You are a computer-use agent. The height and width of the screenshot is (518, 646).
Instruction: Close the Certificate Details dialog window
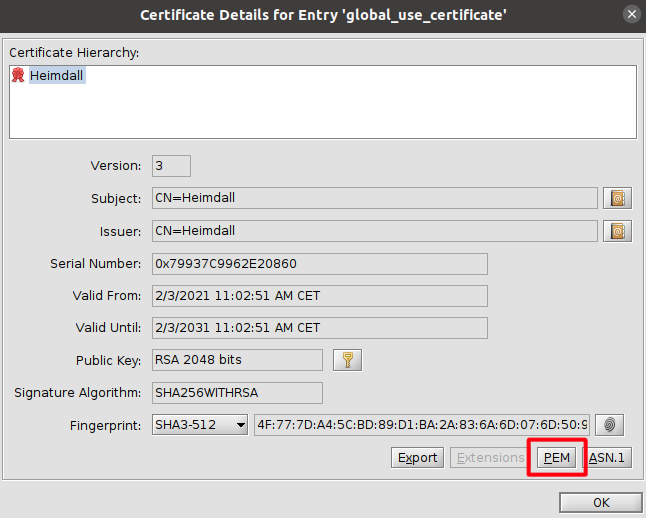tap(630, 15)
